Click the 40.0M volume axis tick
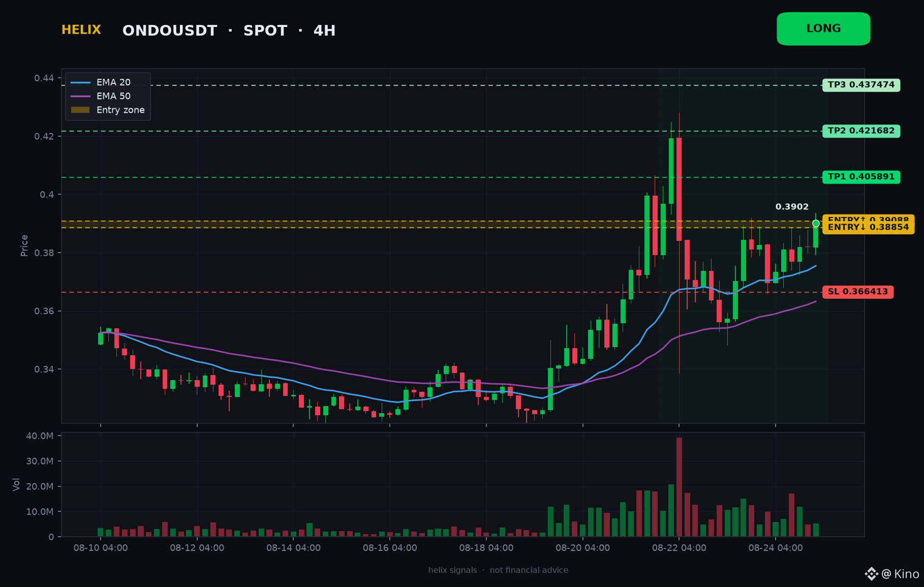Screen dimensions: 924x587 click(40, 436)
